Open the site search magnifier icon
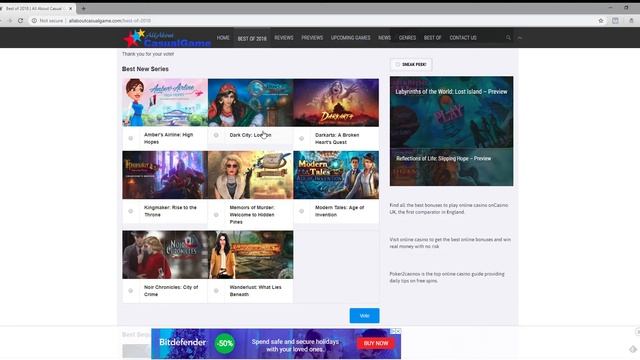Image resolution: width=640 pixels, height=360 pixels. point(508,38)
